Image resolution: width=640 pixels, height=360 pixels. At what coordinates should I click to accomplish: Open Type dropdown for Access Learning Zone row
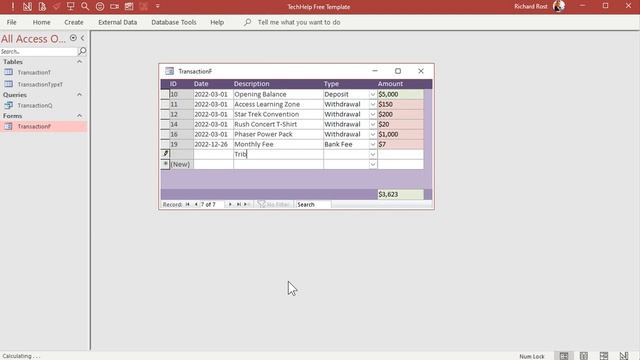coord(372,104)
